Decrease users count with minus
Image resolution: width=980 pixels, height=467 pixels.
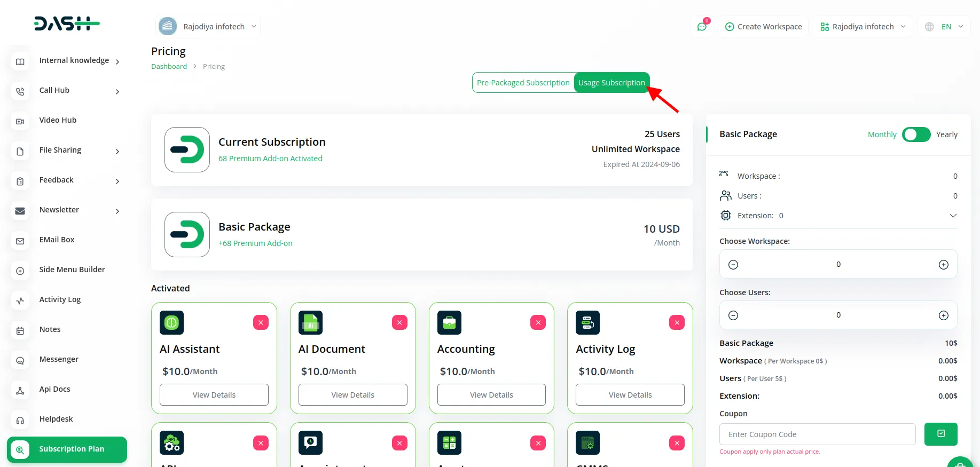pos(733,315)
